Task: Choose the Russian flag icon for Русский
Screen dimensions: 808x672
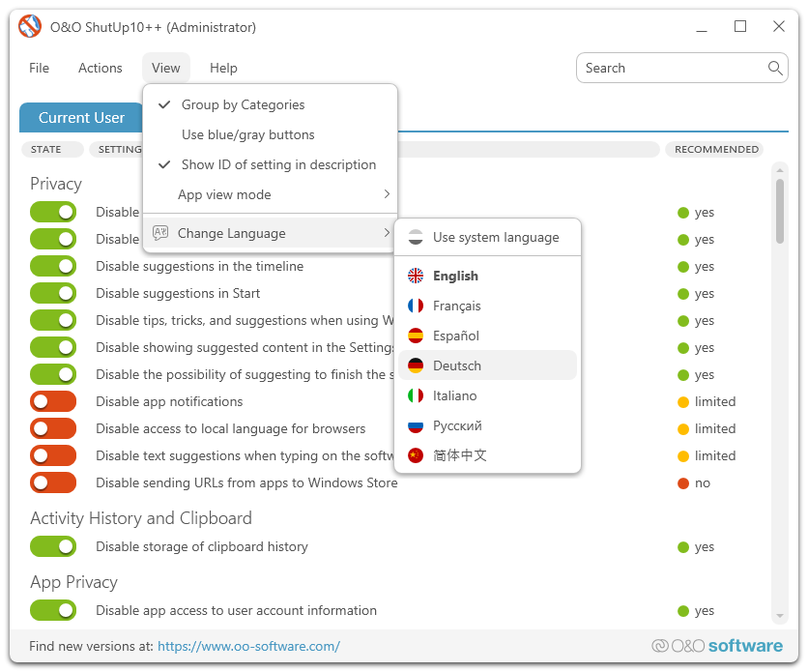Action: (416, 425)
